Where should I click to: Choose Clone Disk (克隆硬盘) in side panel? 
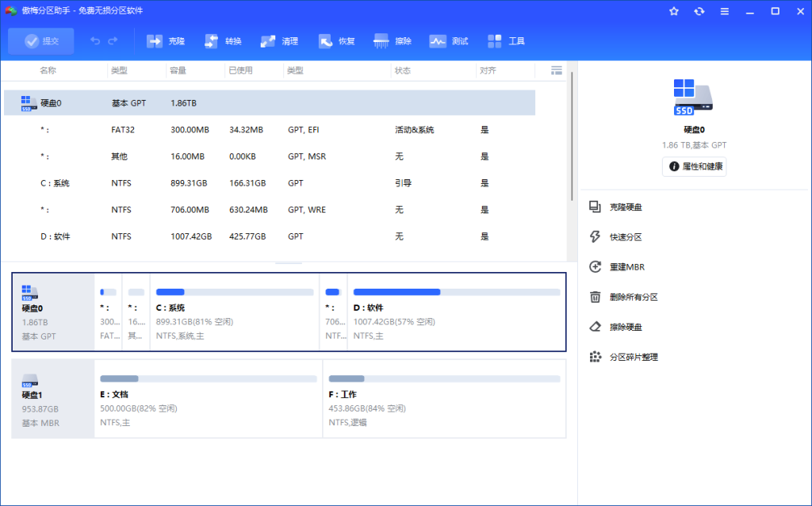[625, 207]
